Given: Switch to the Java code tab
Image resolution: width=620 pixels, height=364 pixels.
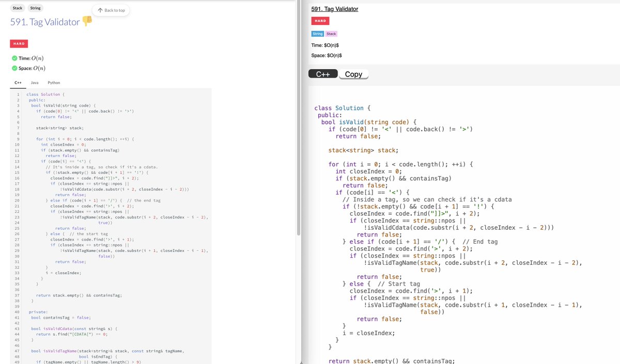Looking at the screenshot, I should coord(35,83).
